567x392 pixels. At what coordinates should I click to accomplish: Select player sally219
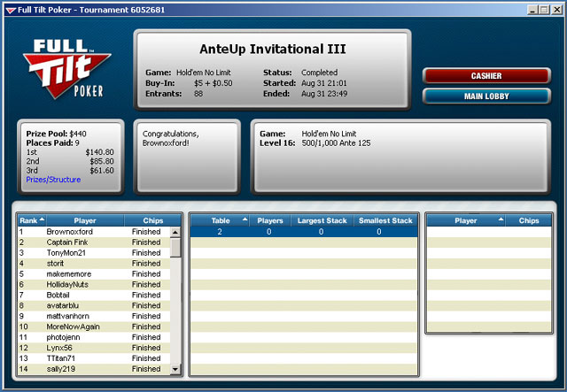coord(94,369)
